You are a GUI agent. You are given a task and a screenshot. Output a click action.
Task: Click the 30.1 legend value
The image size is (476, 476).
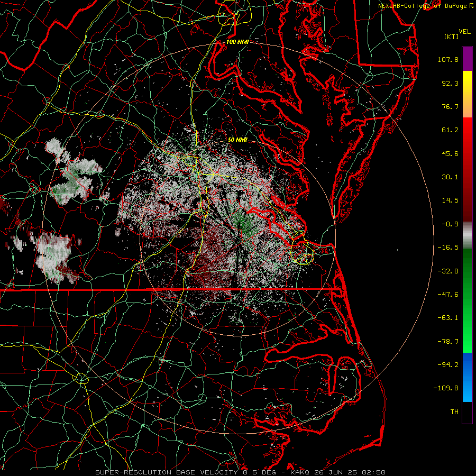[x=450, y=177]
